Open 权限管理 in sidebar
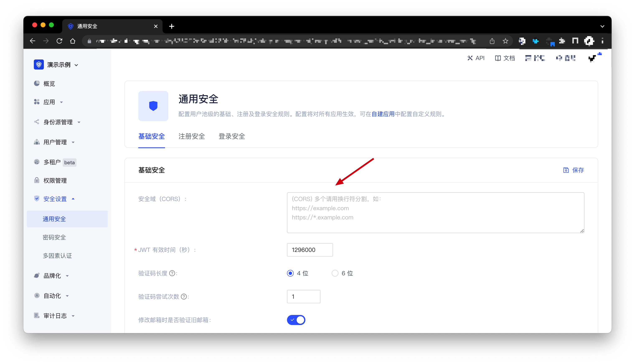This screenshot has height=364, width=635. (50, 181)
